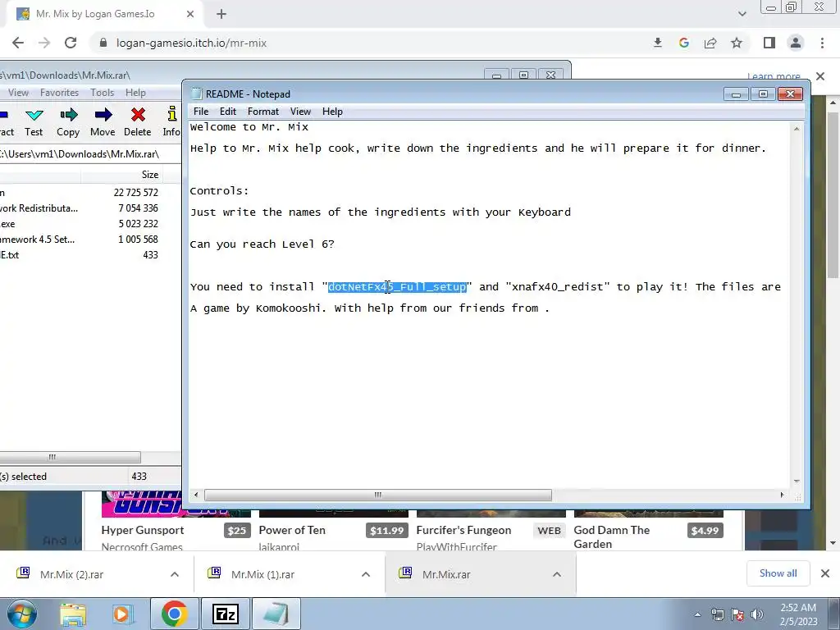Expand options for Mr.Mix (1).rar download

[366, 574]
